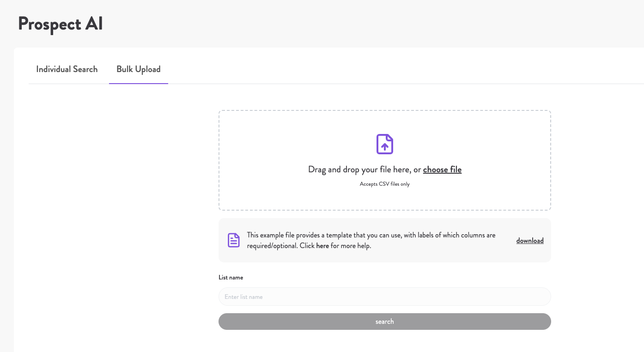
Task: Click the underlined "choose file" link
Action: pos(442,170)
